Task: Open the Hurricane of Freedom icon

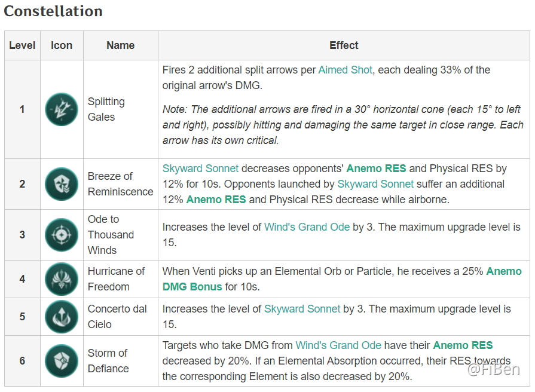Action: click(x=62, y=279)
